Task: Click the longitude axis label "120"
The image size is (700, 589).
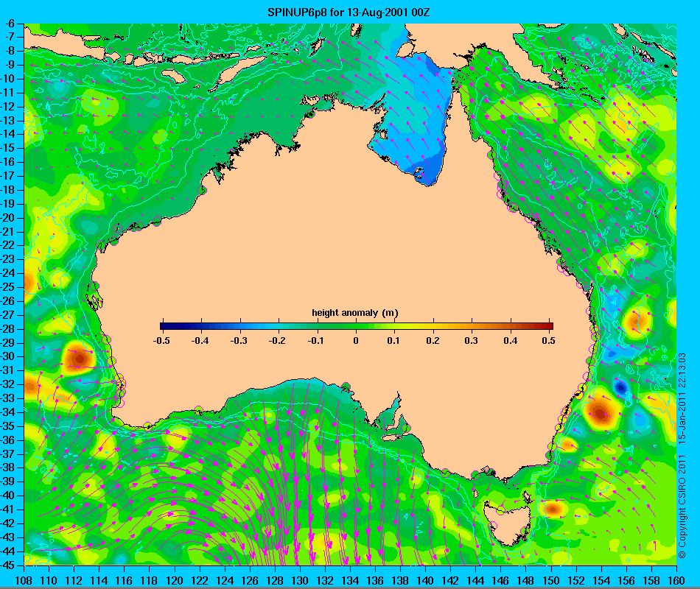Action: (x=174, y=580)
